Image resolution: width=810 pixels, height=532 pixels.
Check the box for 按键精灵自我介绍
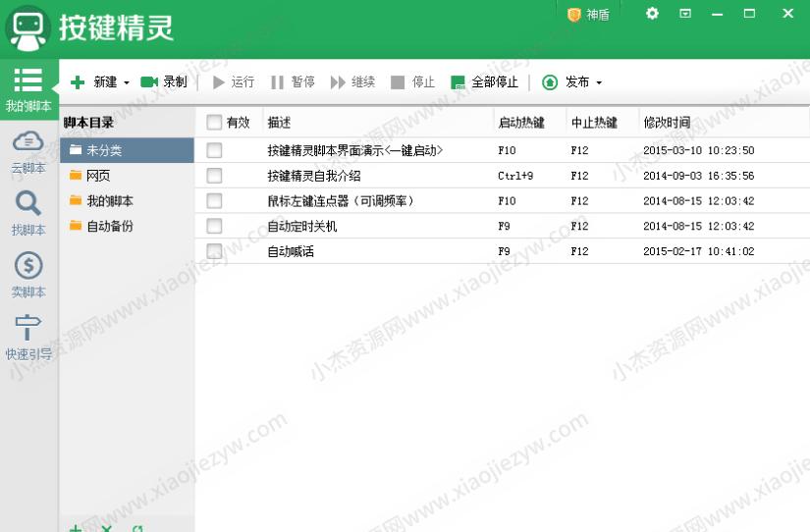(214, 176)
